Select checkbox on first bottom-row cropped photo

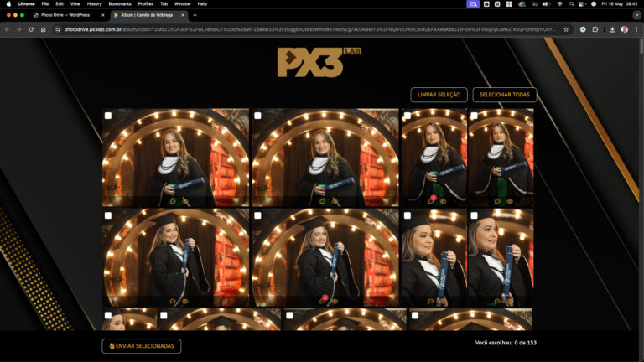108,315
